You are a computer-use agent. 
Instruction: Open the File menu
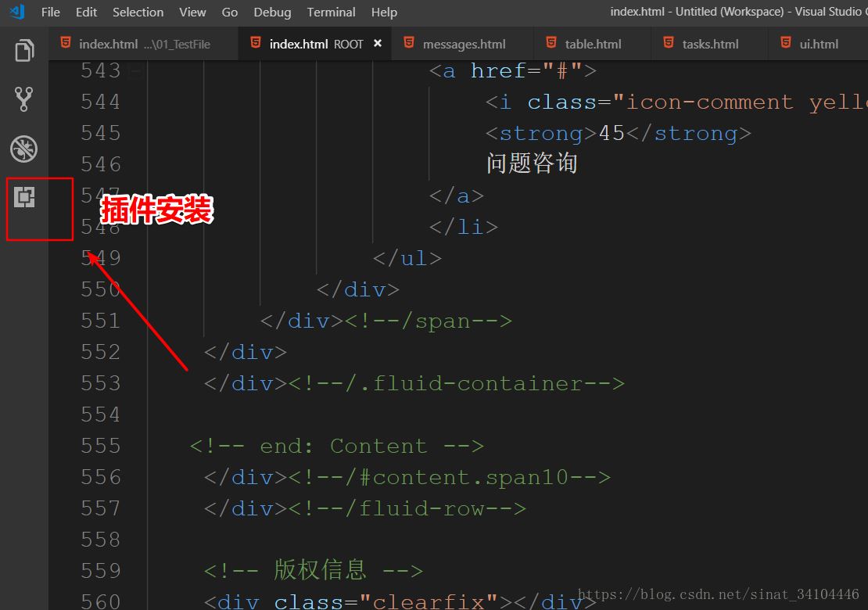point(50,12)
